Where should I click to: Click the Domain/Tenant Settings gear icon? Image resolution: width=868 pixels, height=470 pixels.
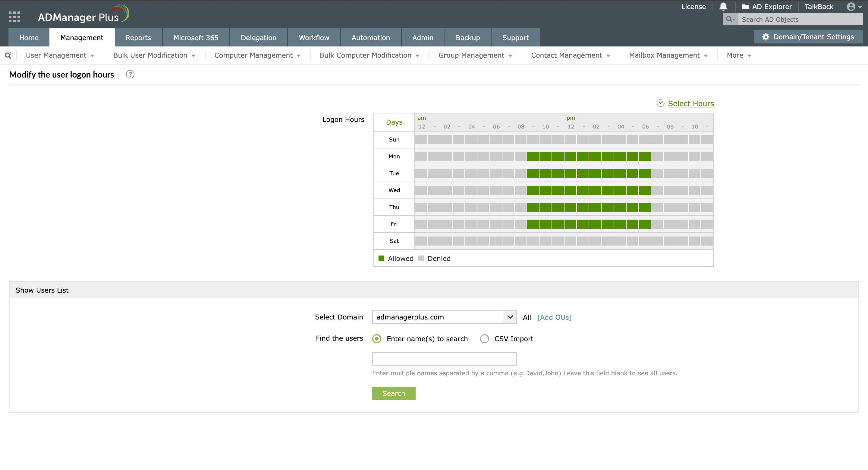point(766,37)
